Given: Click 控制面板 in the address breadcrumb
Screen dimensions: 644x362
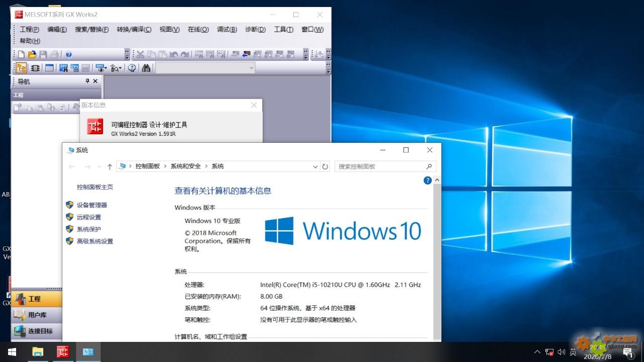Looking at the screenshot, I should 147,166.
